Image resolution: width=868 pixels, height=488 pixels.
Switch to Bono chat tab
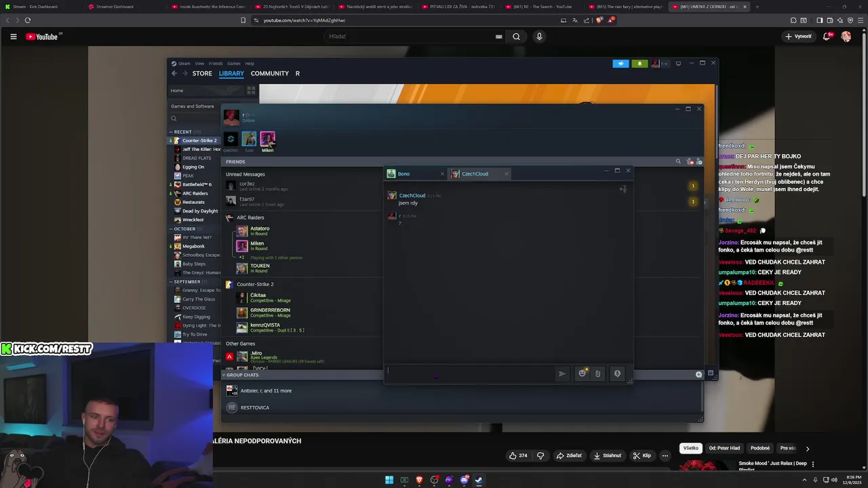(415, 174)
